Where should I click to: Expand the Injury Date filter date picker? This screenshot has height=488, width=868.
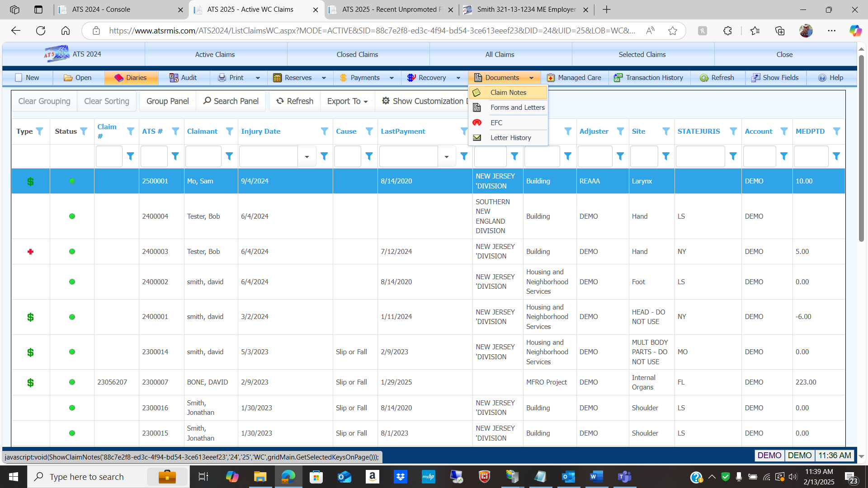click(307, 156)
